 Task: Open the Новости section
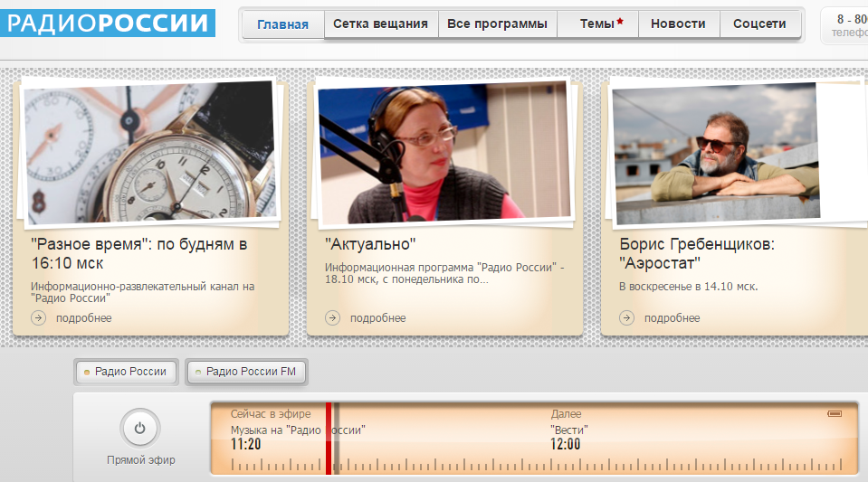(x=679, y=24)
